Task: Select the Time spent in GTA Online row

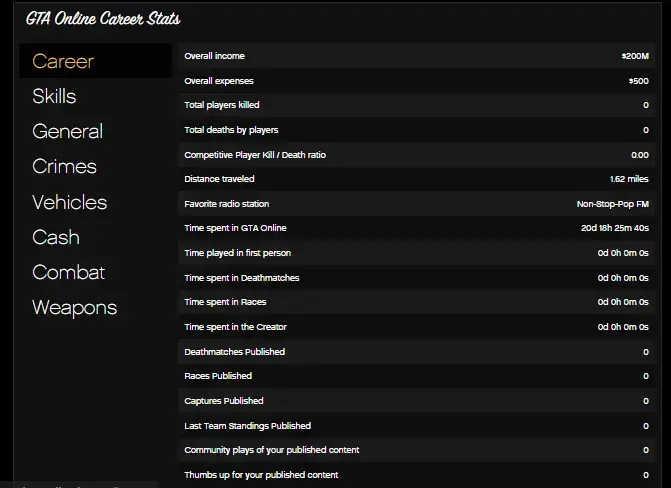Action: tap(416, 228)
